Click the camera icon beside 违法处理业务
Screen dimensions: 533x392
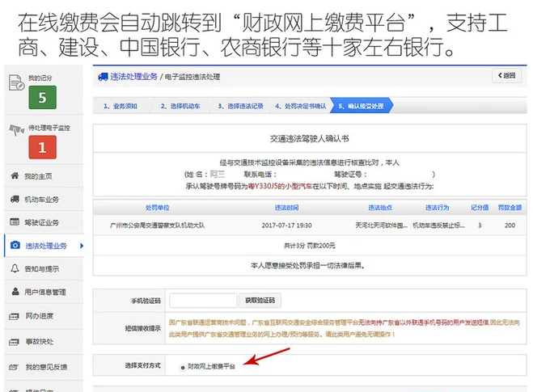click(15, 245)
